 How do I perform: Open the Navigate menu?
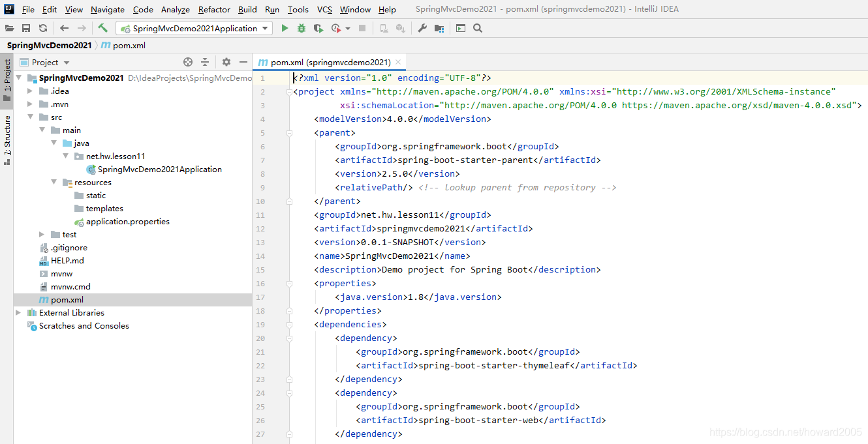pos(108,9)
